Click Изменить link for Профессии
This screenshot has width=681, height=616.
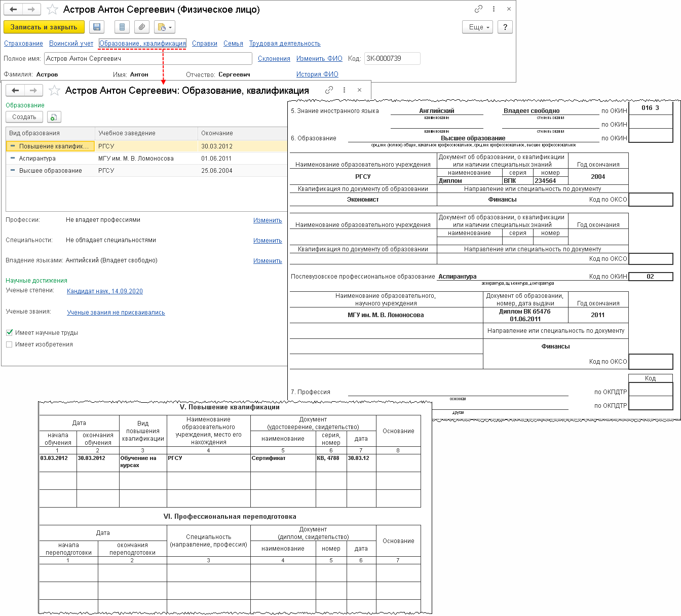(x=268, y=220)
